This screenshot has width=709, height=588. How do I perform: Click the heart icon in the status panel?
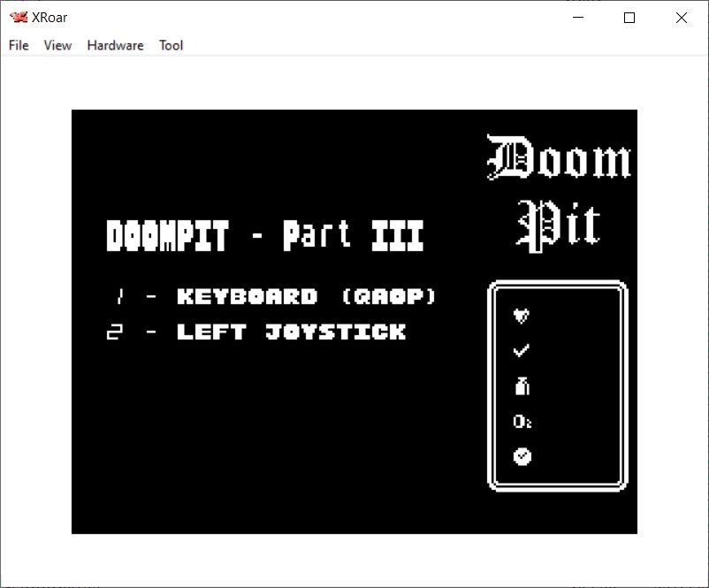pyautogui.click(x=522, y=316)
